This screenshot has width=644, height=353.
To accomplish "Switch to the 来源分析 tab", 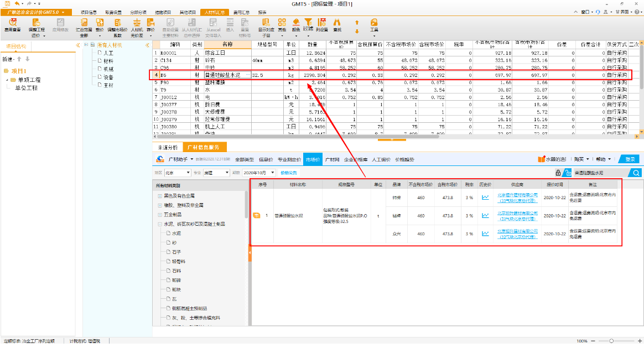I will [x=168, y=148].
